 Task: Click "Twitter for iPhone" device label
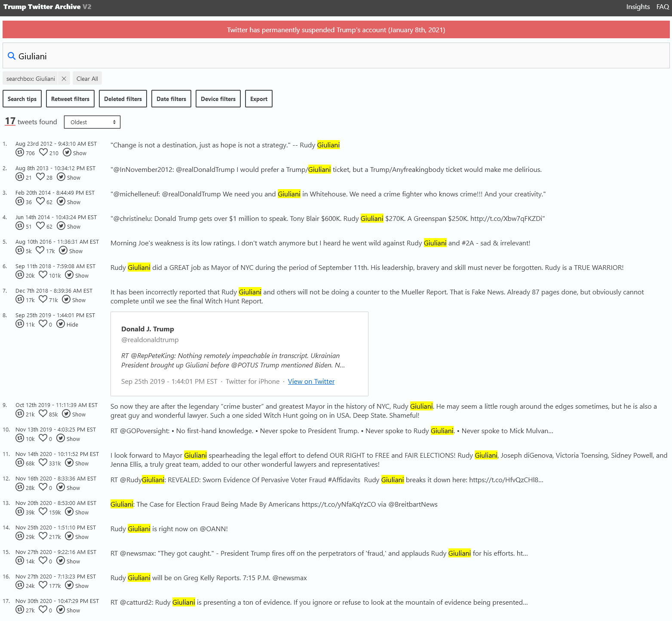click(252, 381)
